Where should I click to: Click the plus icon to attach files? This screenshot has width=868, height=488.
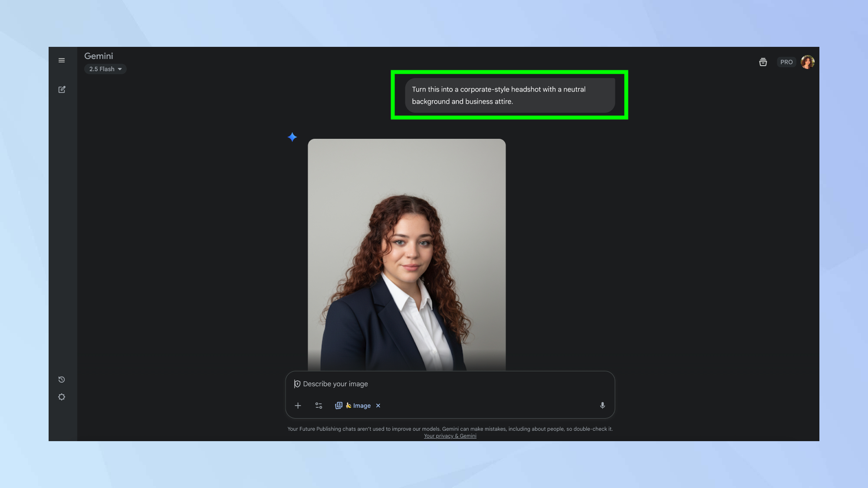point(298,406)
